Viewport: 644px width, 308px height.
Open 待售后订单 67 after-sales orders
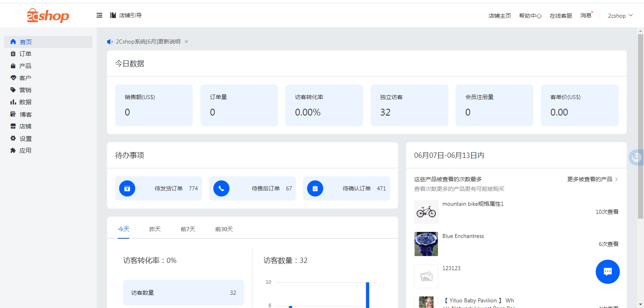click(252, 188)
